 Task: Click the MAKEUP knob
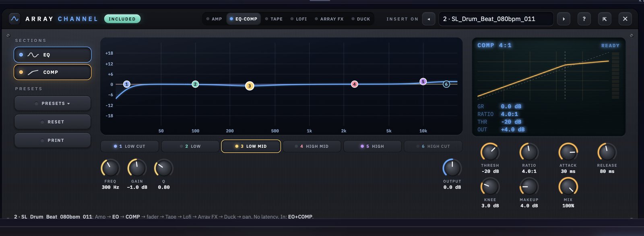(x=529, y=186)
